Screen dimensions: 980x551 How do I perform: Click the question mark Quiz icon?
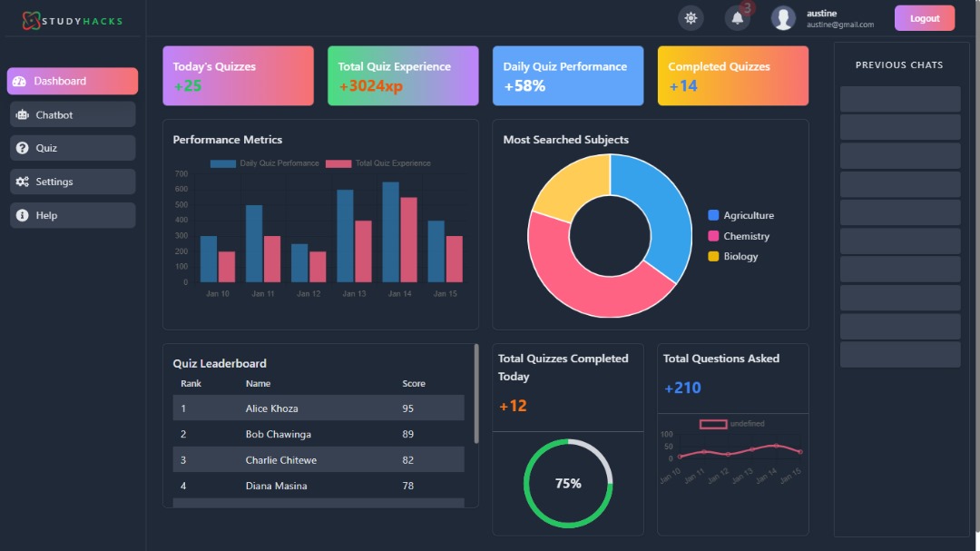22,148
